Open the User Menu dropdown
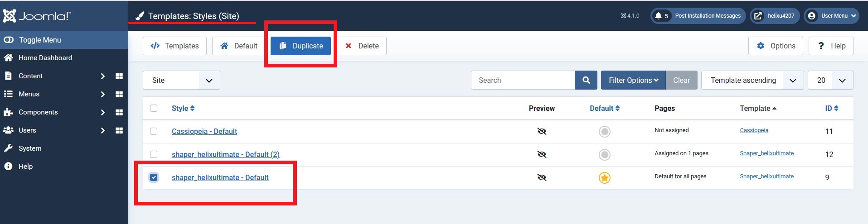868x224 pixels. point(831,16)
